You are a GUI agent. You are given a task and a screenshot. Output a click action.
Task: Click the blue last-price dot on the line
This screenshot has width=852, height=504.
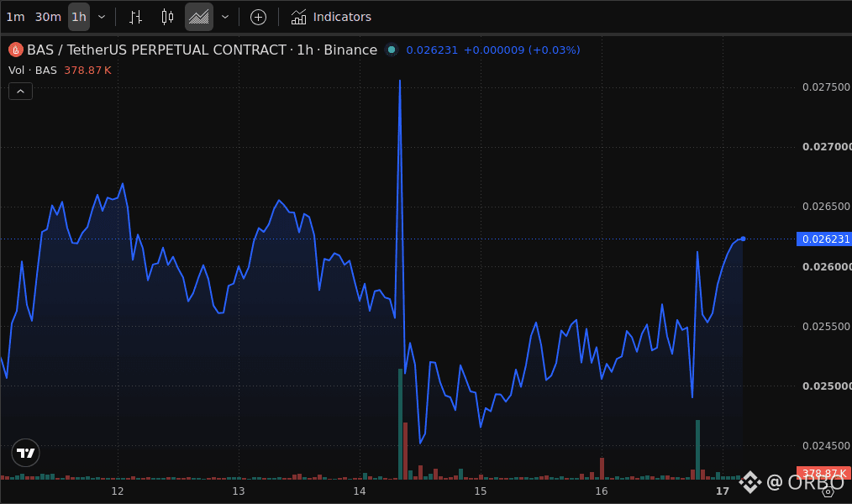pos(743,239)
